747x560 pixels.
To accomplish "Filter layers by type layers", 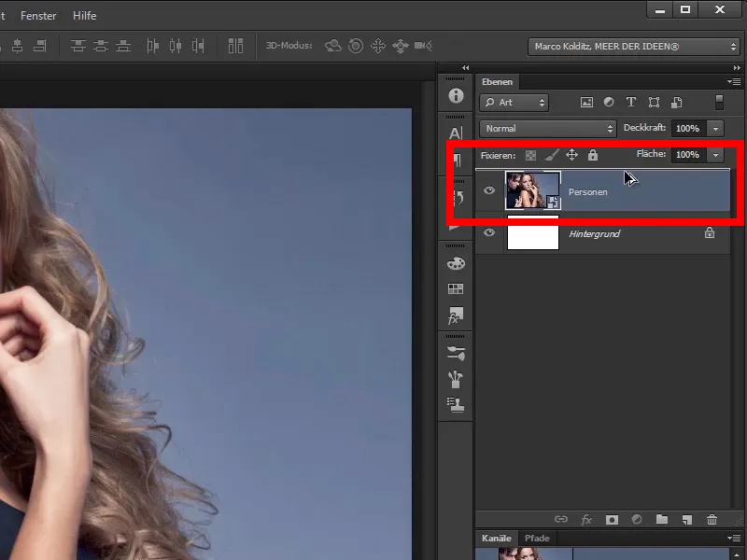I will coord(631,102).
